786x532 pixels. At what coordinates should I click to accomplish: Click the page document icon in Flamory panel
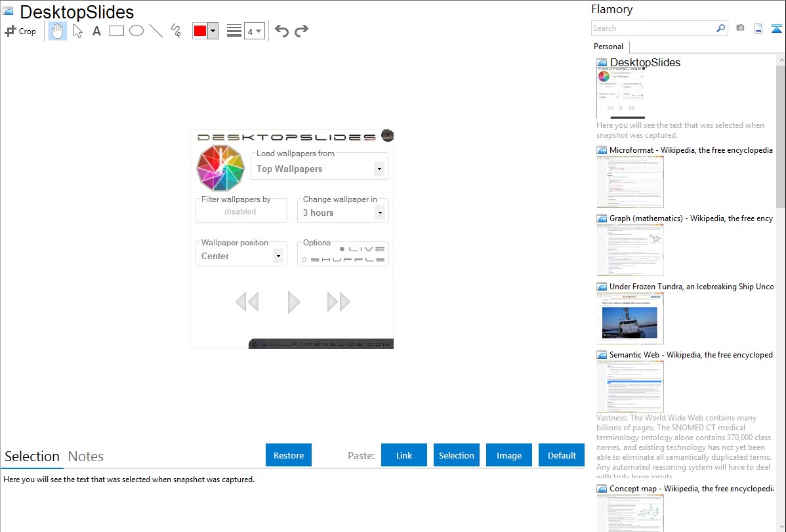(x=758, y=28)
